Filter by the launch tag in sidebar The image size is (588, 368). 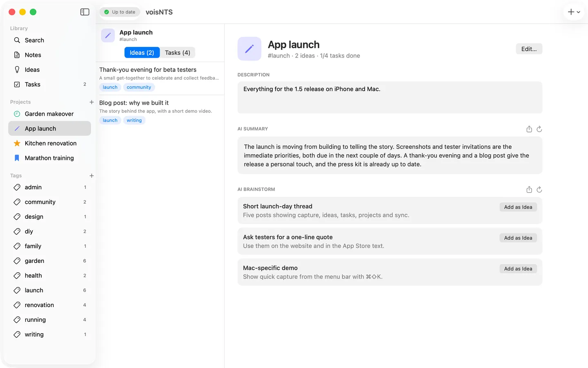(x=49, y=290)
